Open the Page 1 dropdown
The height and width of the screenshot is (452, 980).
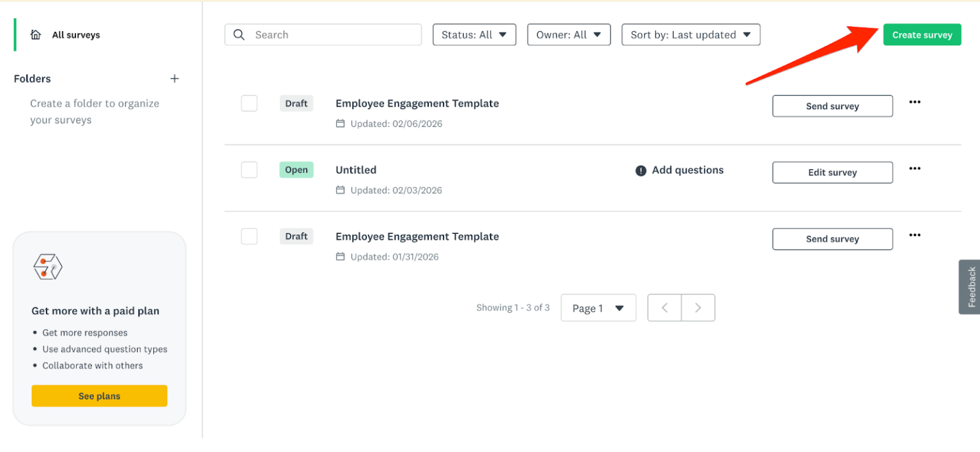pyautogui.click(x=598, y=308)
